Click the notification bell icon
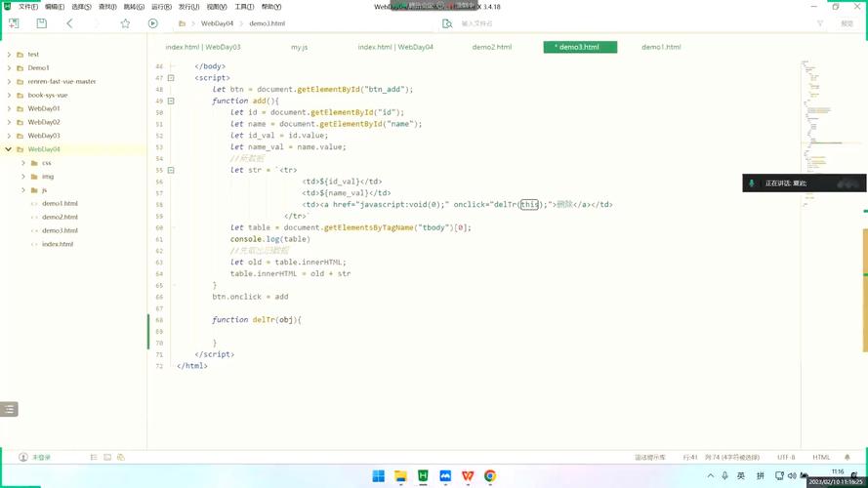Viewport: 868px width, 488px height. click(847, 458)
